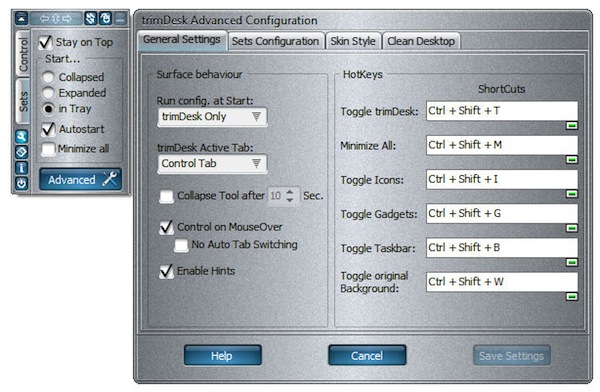Open the trimDesk Active Tab dropdown
This screenshot has height=392, width=600.
tap(212, 164)
